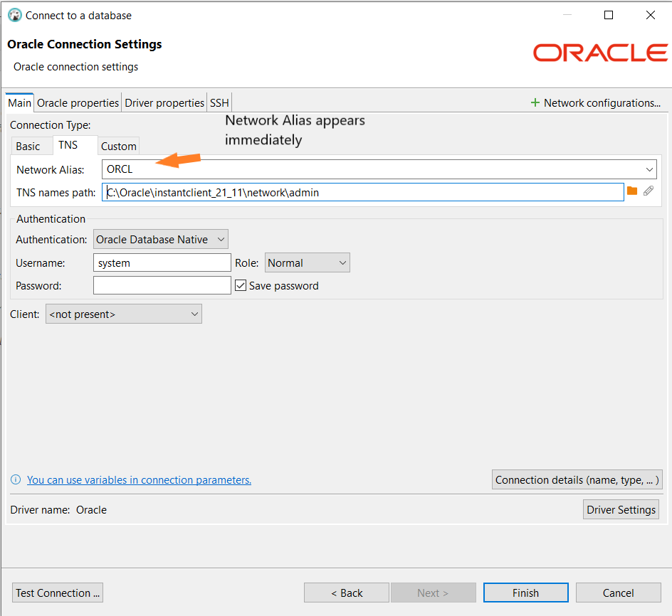Open Connection details (name, type, ...)

(577, 479)
